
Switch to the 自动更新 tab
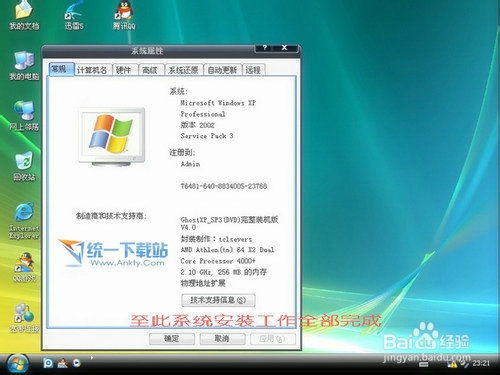(x=222, y=70)
